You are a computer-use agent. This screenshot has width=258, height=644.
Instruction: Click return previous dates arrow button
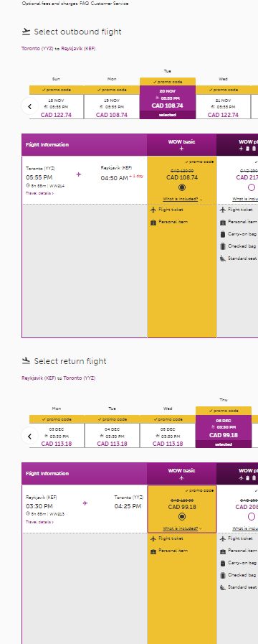tap(29, 437)
